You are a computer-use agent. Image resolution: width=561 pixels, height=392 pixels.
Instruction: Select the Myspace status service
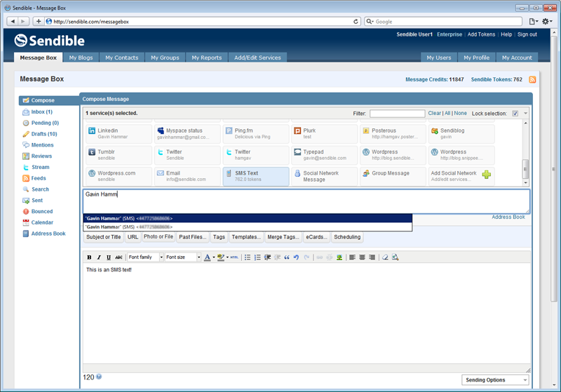pos(187,134)
